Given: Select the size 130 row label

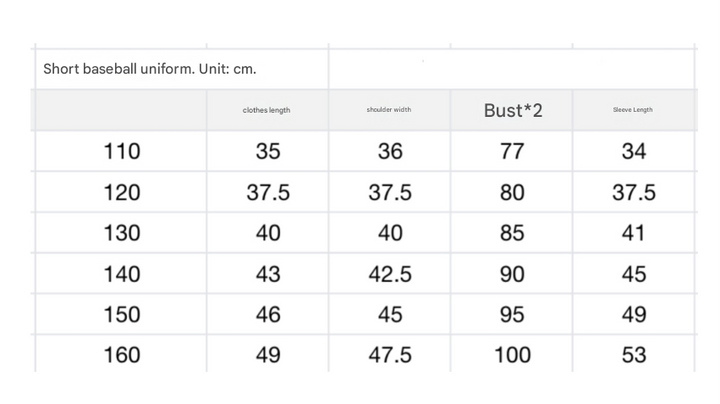Looking at the screenshot, I should pos(122,233).
